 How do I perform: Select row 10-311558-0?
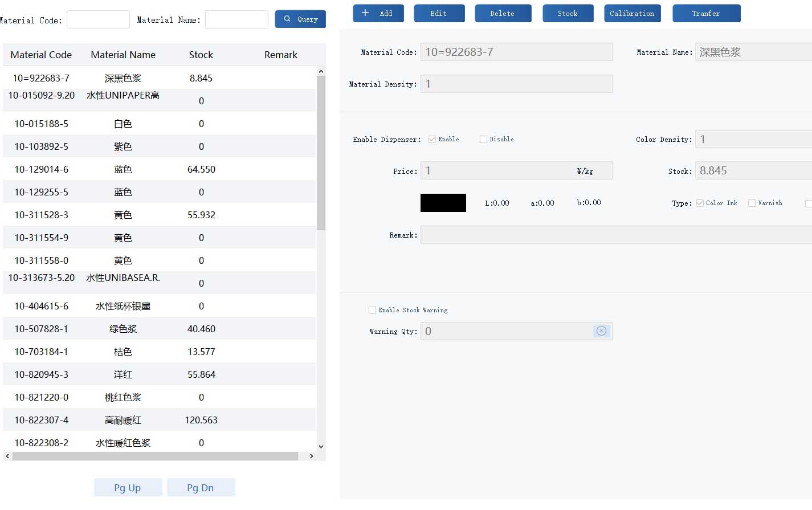(160, 260)
